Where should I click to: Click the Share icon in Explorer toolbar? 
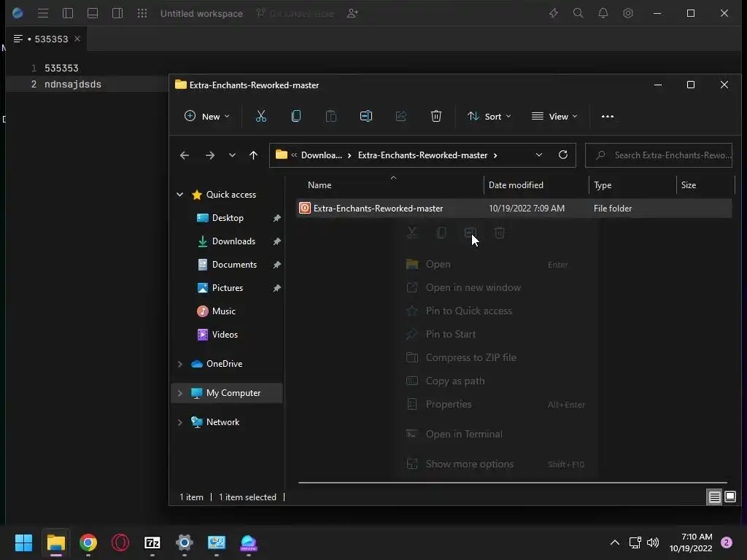[x=401, y=116]
